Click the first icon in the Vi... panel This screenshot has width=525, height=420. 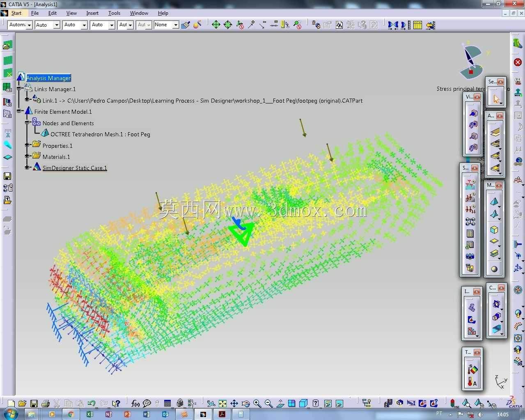473,113
